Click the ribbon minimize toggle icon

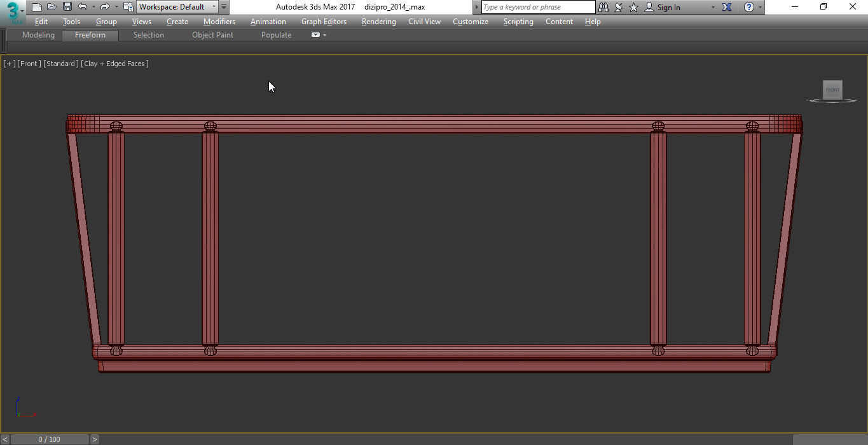tap(315, 35)
